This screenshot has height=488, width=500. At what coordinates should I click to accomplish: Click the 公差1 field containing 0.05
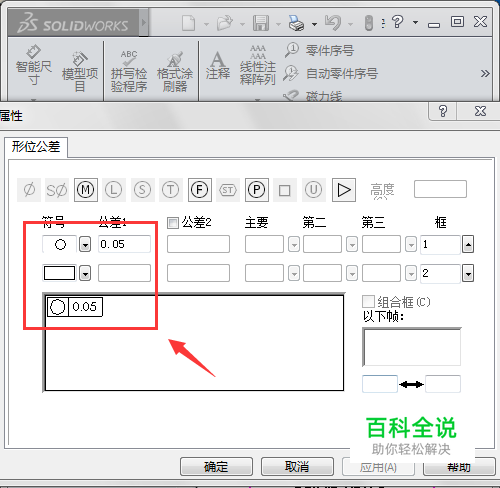[x=124, y=244]
